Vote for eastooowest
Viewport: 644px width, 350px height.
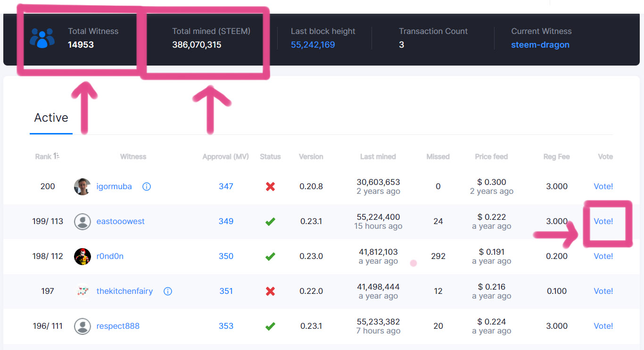coord(603,222)
